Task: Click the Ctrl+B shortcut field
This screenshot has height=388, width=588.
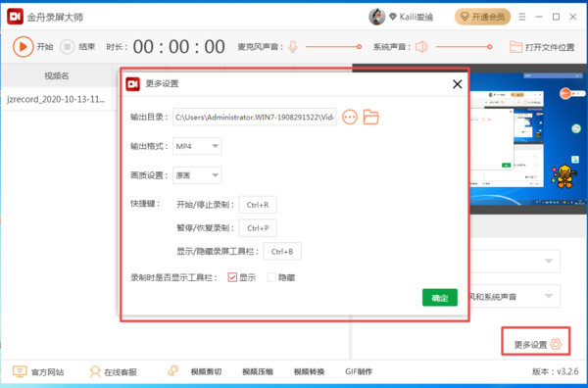Action: point(282,252)
